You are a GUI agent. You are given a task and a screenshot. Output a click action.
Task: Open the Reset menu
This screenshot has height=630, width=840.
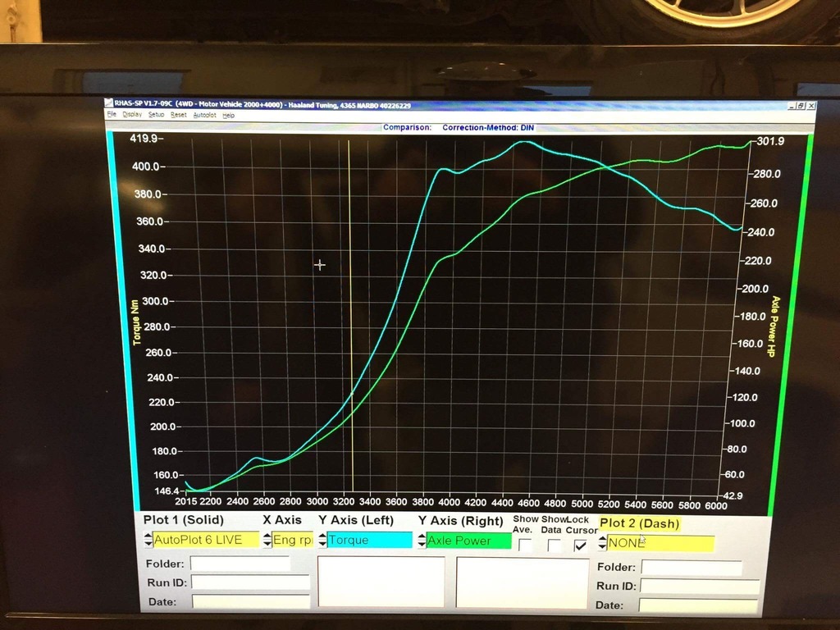click(178, 115)
